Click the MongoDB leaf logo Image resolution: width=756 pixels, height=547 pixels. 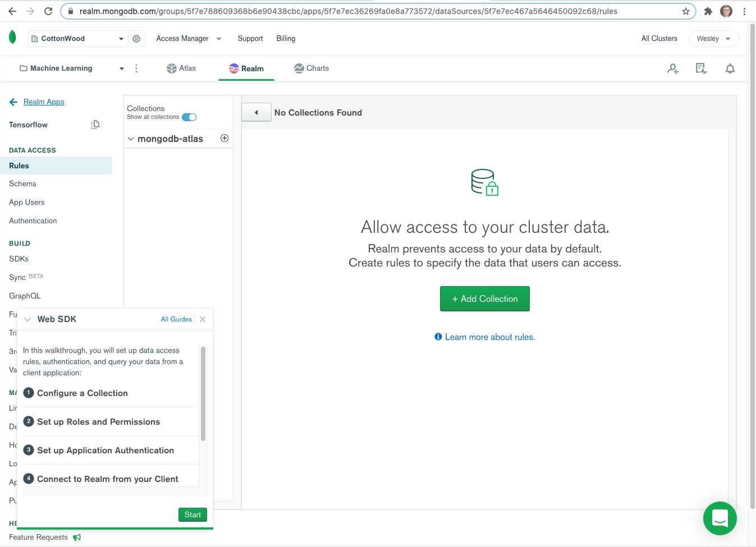point(12,38)
